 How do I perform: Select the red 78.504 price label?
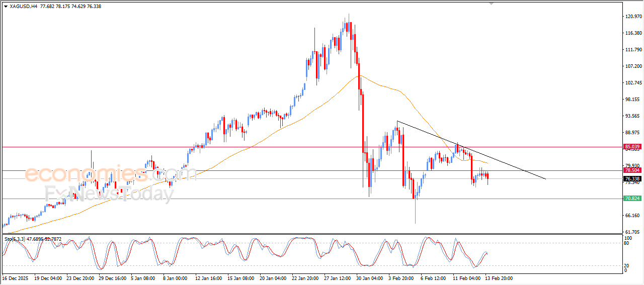pos(632,170)
